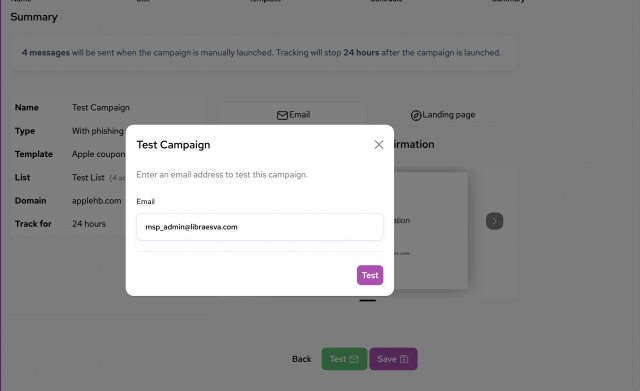
Task: Click the Test Campaign name value
Action: click(x=101, y=108)
